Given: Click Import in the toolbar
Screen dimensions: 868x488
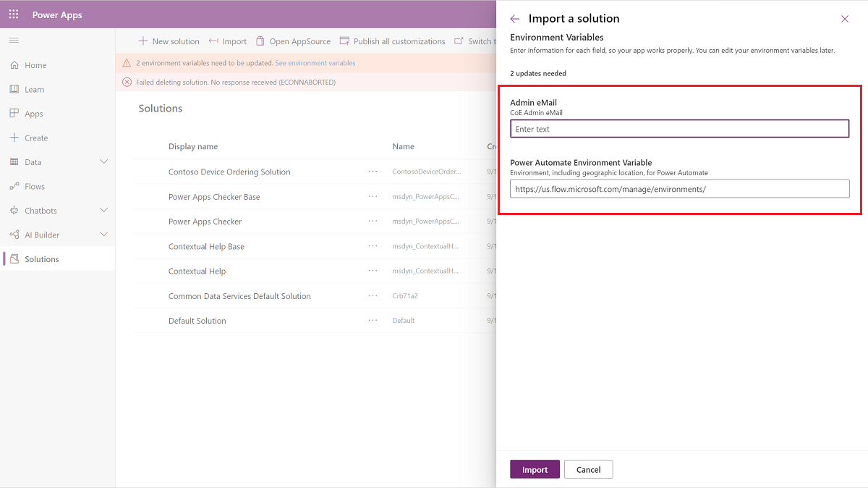Looking at the screenshot, I should (227, 41).
